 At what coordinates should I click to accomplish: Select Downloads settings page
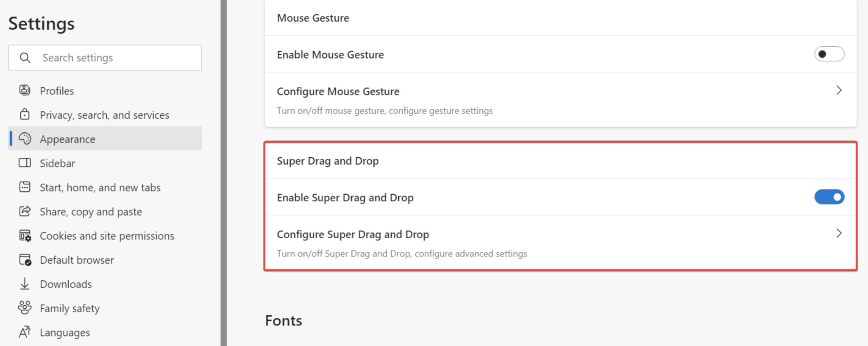[x=66, y=284]
